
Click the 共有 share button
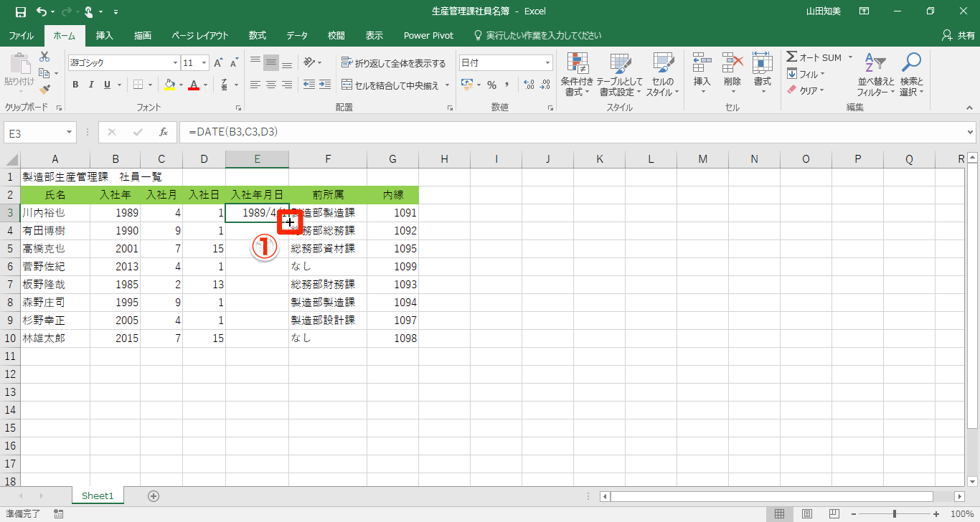point(957,35)
